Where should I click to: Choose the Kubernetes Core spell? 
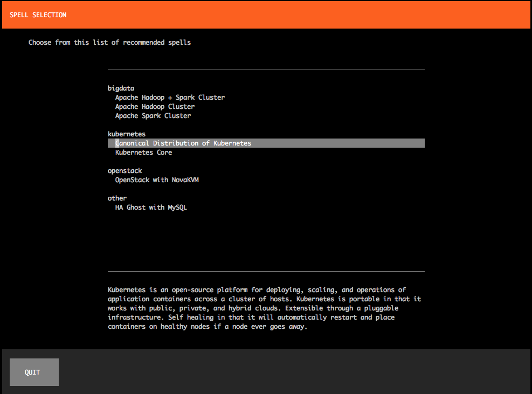[x=143, y=153]
